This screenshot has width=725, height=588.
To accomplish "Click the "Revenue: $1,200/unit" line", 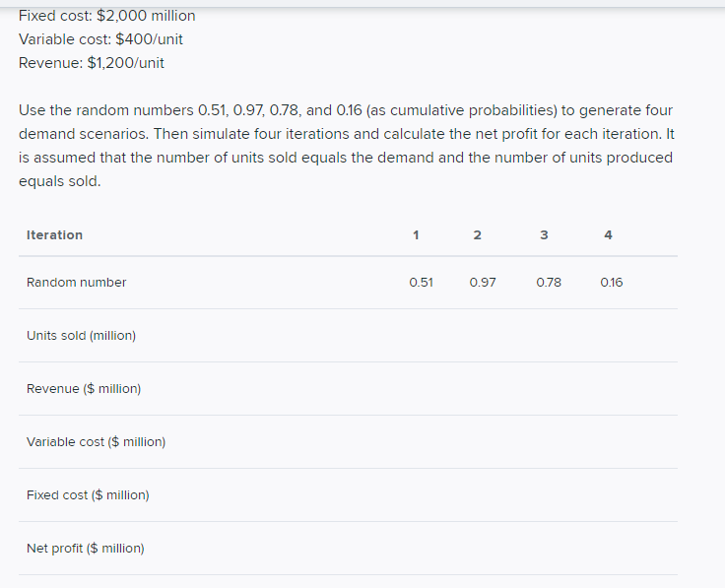I will pos(92,63).
